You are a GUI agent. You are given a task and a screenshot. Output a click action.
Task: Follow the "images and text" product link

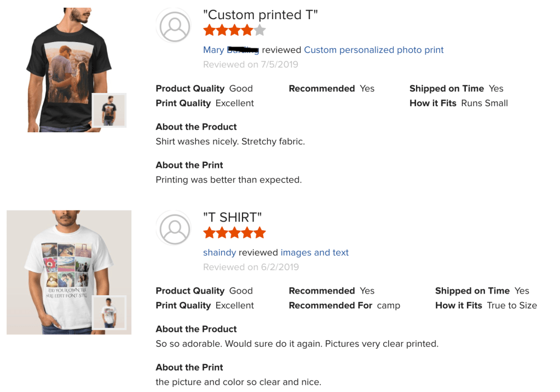314,253
